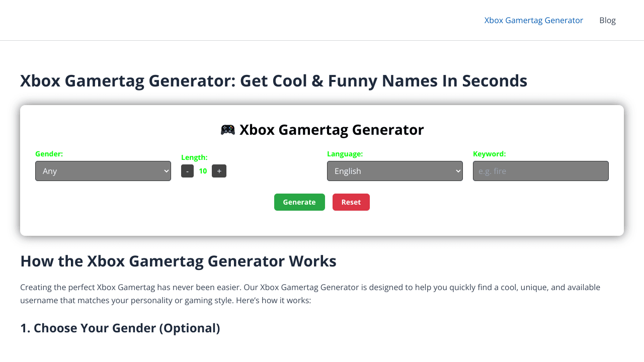This screenshot has height=362, width=644.
Task: Click the 'e.g. fire' placeholder text box
Action: [x=540, y=171]
